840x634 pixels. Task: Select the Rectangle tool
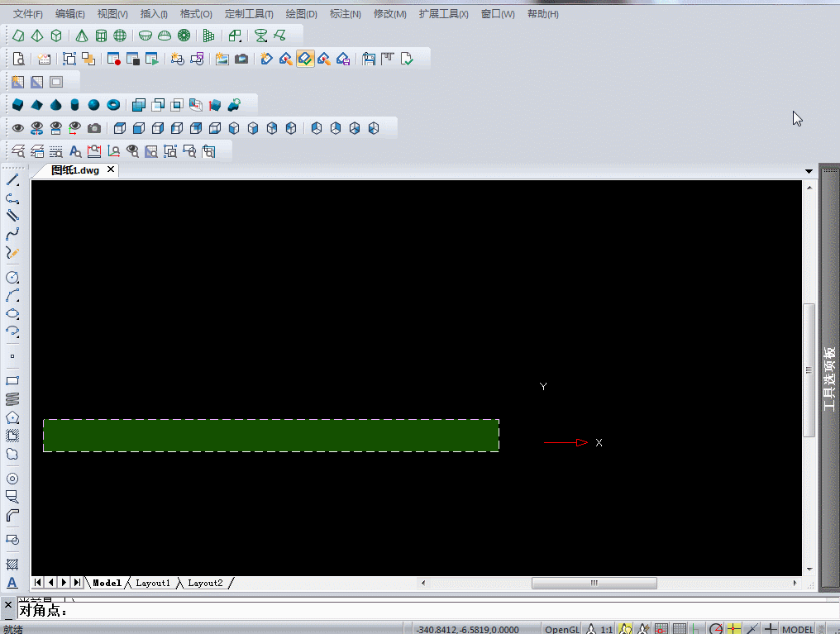coord(12,381)
